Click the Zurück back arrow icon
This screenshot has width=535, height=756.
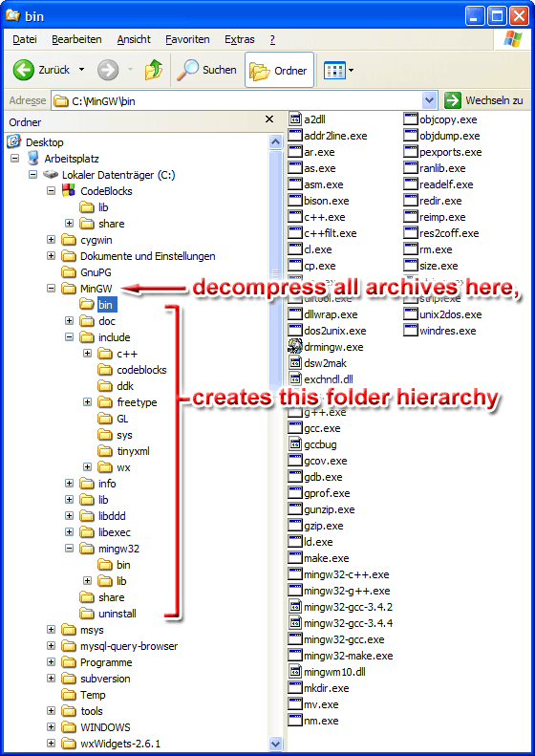pyautogui.click(x=23, y=71)
